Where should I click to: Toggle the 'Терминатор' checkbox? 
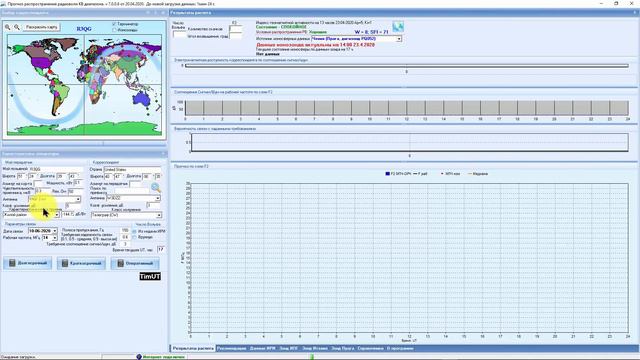coord(114,24)
